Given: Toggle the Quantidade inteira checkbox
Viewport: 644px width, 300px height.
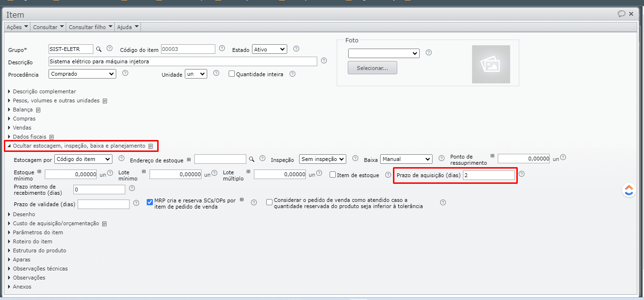Looking at the screenshot, I should coord(232,74).
